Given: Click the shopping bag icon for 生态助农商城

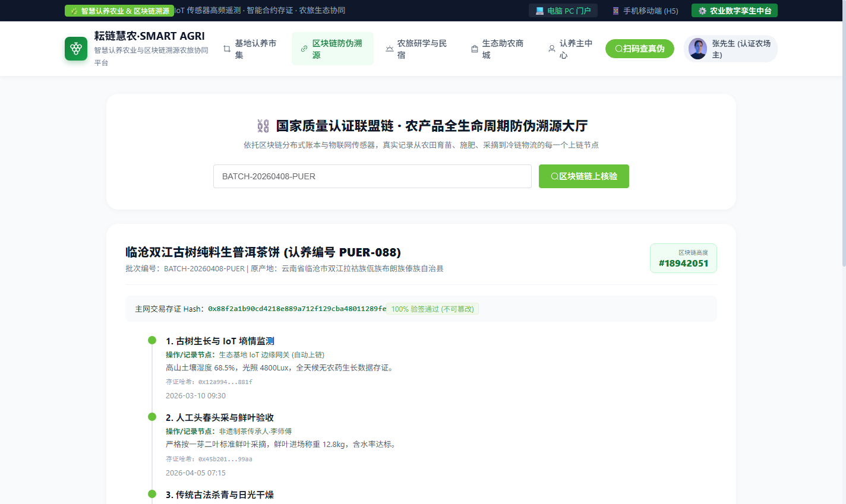Looking at the screenshot, I should coord(475,49).
